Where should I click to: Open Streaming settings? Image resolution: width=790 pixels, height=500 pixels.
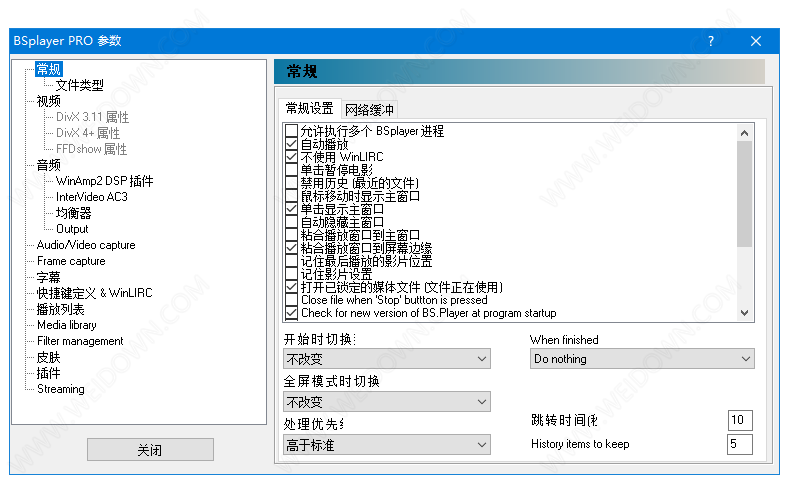click(x=61, y=389)
